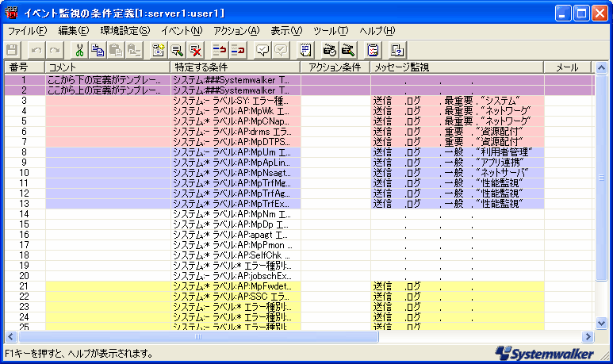The width and height of the screenshot is (613, 364).
Task: Click the 特定する条件 column header
Action: 236,67
